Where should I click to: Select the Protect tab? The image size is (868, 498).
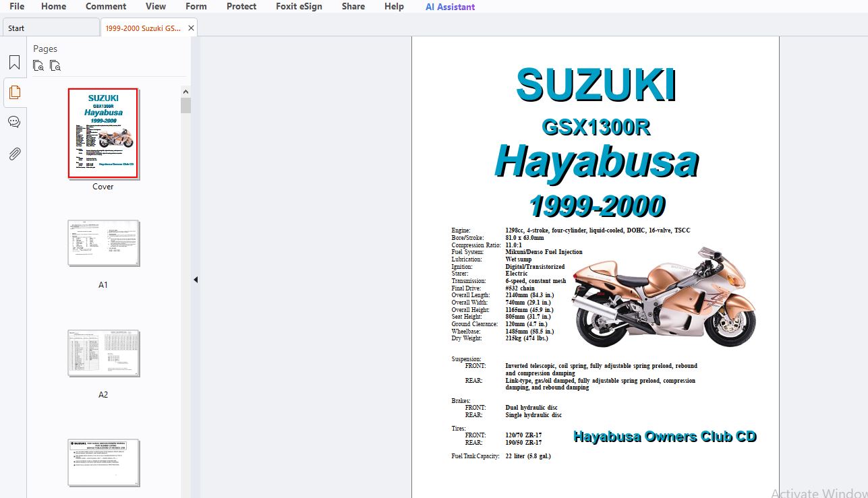[x=241, y=7]
